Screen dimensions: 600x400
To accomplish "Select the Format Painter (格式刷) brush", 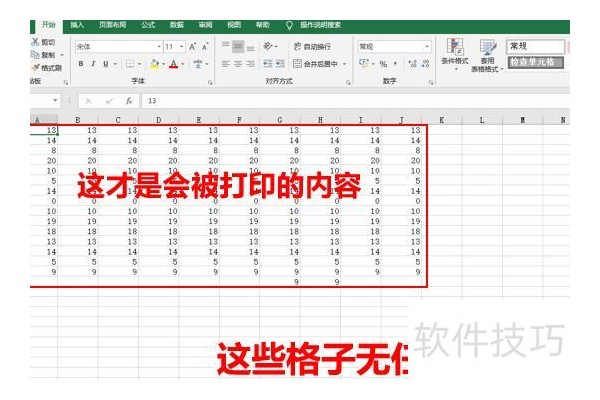I will click(x=36, y=68).
